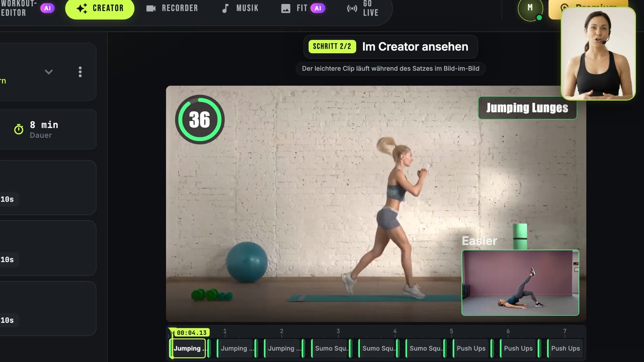644x362 pixels.
Task: Click the stopwatch duration icon
Action: coord(19,130)
